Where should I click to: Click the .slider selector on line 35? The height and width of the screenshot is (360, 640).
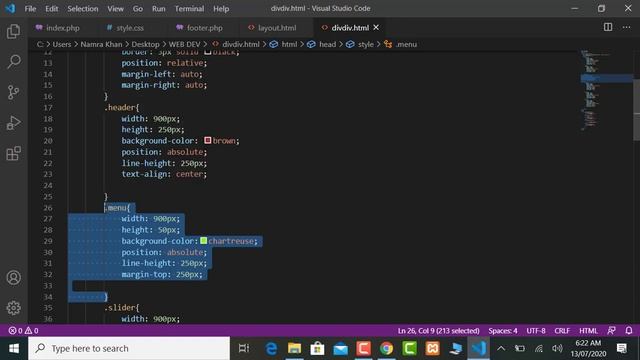(121, 307)
